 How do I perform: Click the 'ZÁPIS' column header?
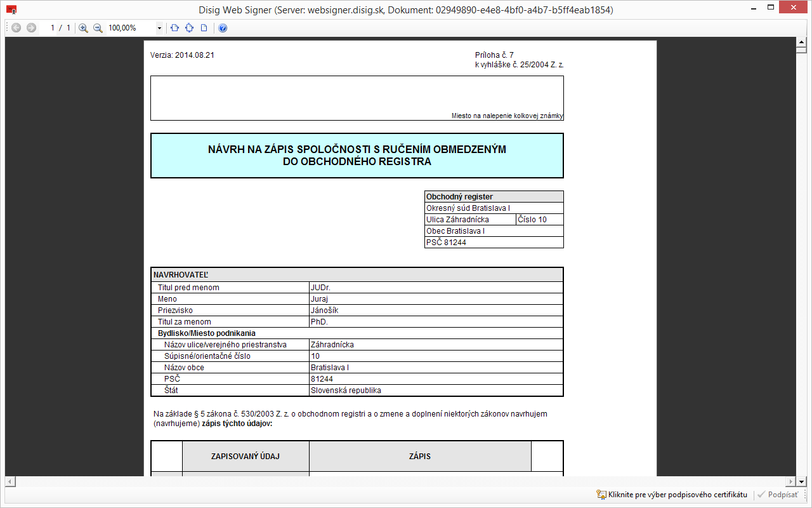coord(420,457)
